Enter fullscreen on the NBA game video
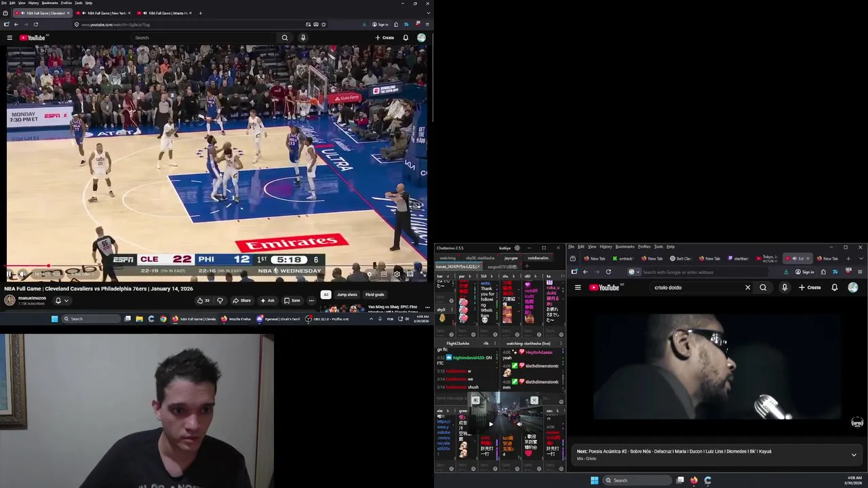 (422, 274)
